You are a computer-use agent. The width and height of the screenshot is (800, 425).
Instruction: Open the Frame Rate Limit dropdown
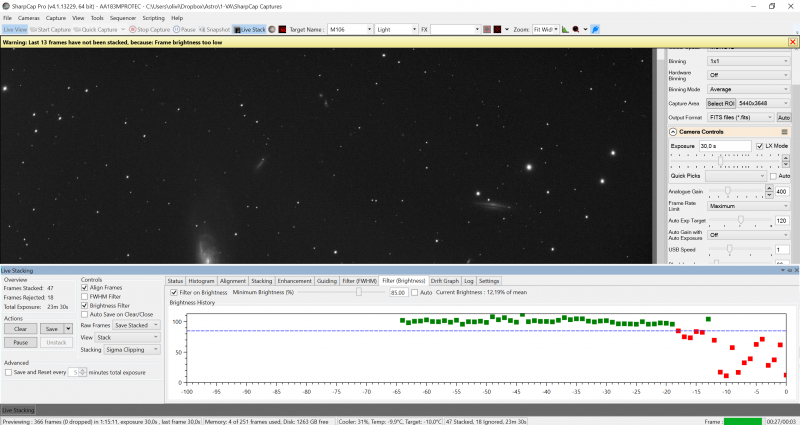748,206
